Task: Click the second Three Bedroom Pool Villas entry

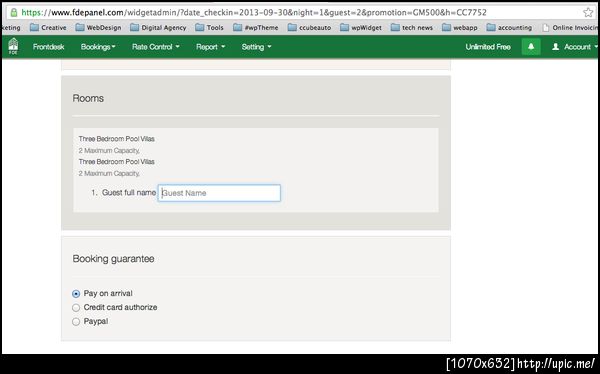Action: 117,162
